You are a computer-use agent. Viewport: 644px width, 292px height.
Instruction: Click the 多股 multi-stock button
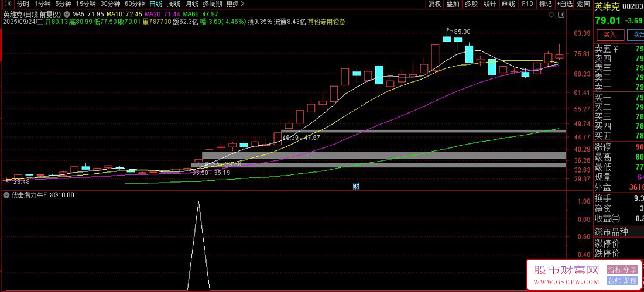coord(471,4)
